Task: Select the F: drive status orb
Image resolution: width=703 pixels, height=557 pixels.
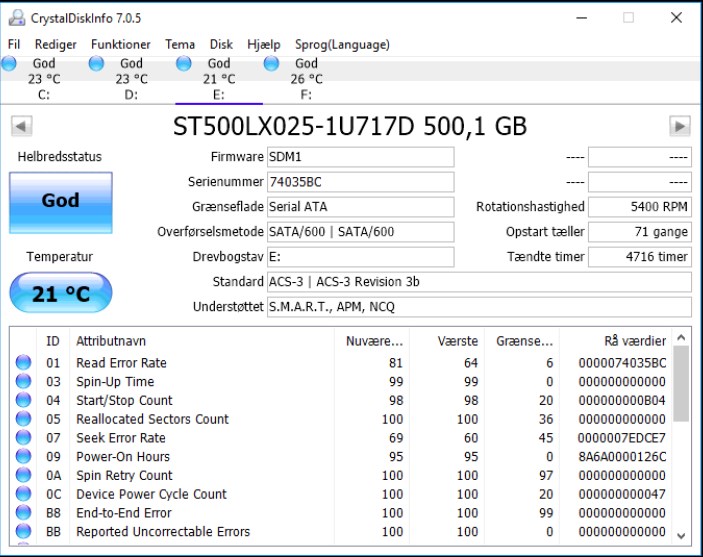Action: (x=271, y=64)
